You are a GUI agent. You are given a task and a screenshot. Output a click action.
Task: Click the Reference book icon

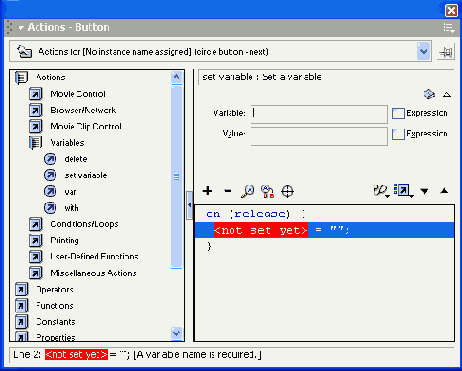tap(429, 94)
